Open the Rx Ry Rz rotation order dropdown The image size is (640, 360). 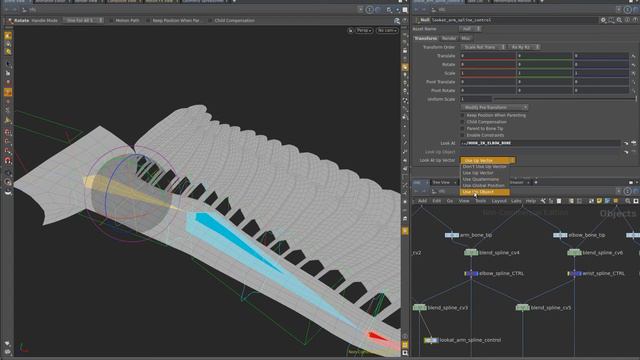click(x=524, y=47)
